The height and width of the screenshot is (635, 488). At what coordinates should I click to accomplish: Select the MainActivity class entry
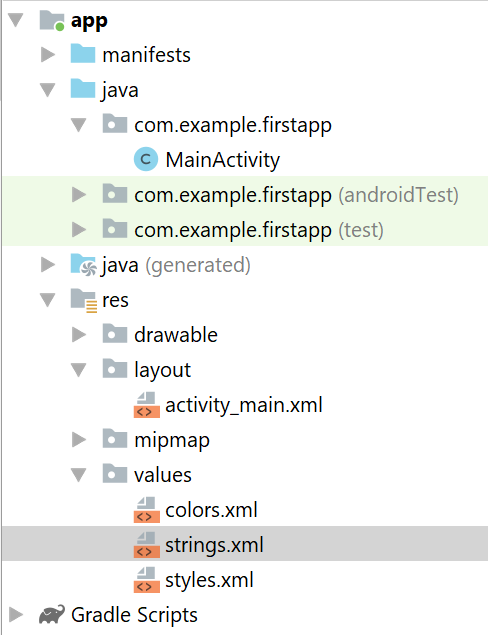pyautogui.click(x=222, y=160)
